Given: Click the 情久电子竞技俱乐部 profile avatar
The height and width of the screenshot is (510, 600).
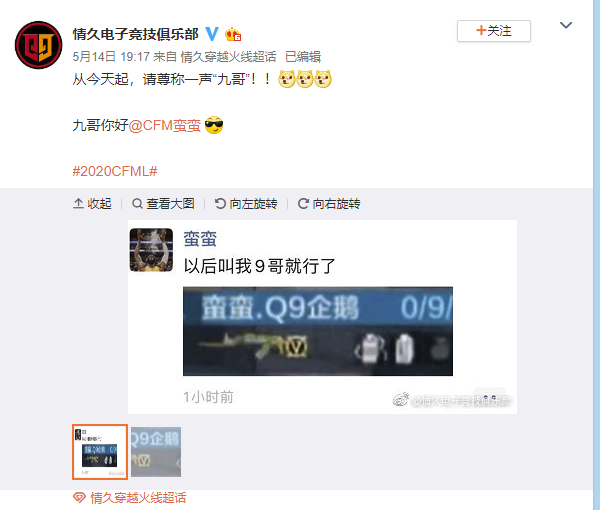Looking at the screenshot, I should click(x=38, y=45).
